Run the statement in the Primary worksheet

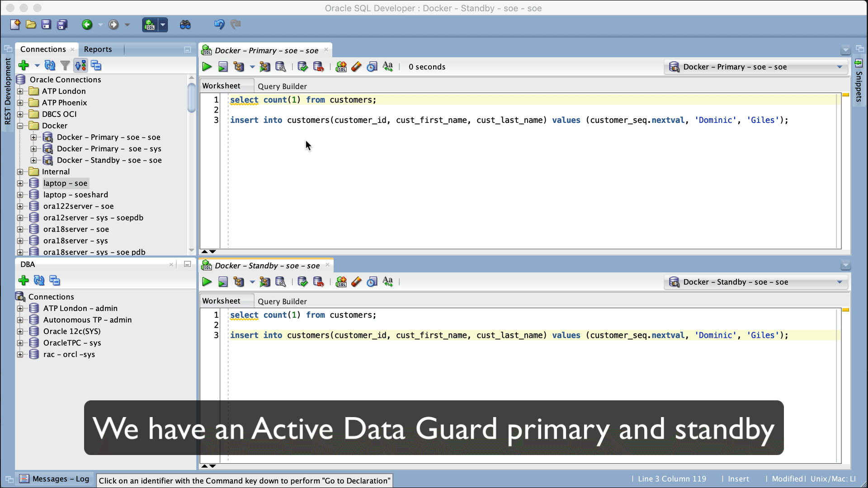(x=207, y=66)
